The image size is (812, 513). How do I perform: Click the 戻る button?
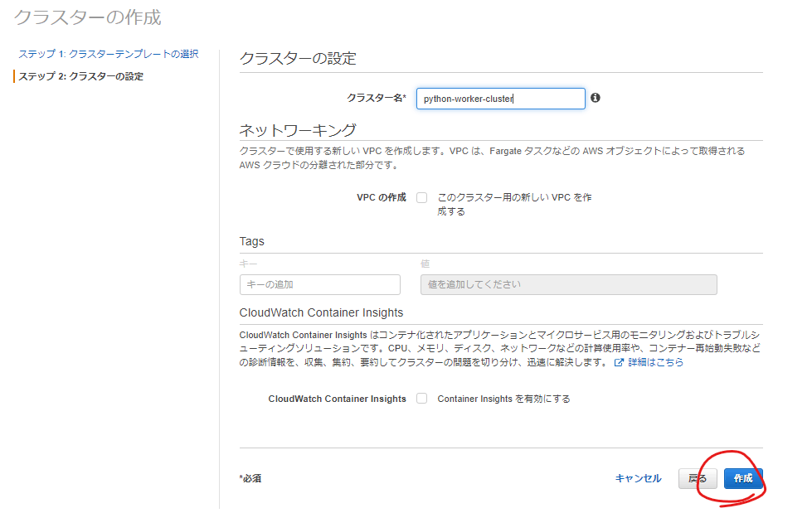698,478
